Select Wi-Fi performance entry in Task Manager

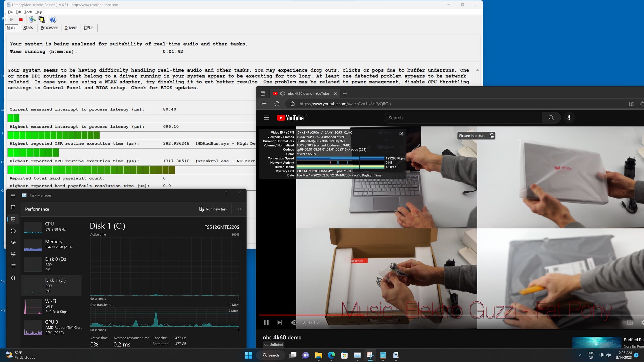tap(52, 306)
